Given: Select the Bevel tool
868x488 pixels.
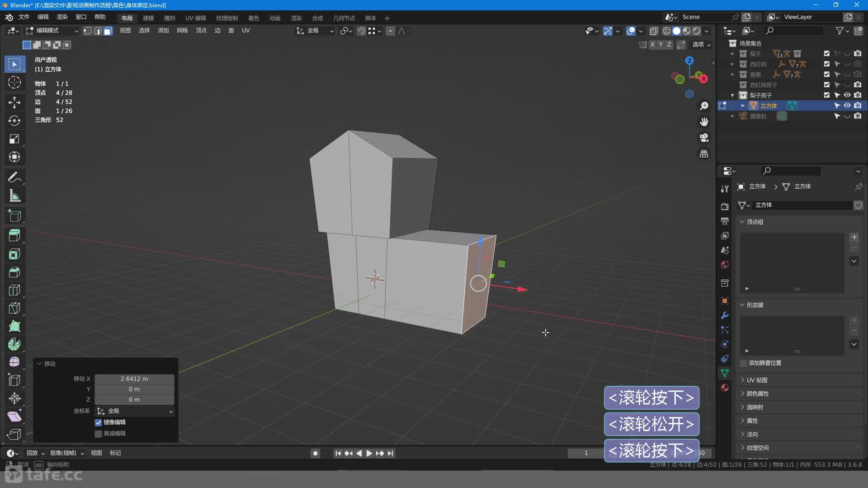Looking at the screenshot, I should [x=14, y=272].
